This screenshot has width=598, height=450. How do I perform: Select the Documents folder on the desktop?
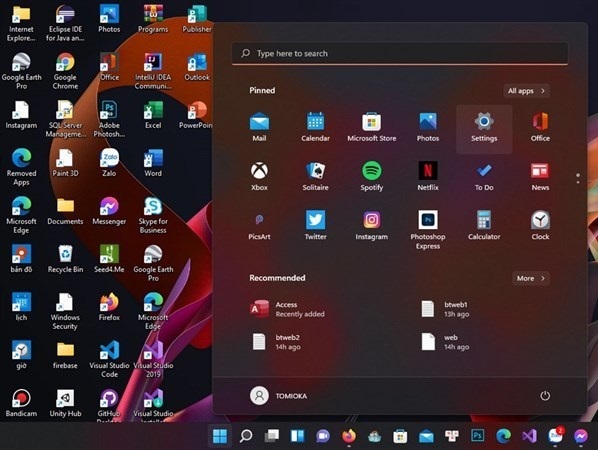[65, 211]
